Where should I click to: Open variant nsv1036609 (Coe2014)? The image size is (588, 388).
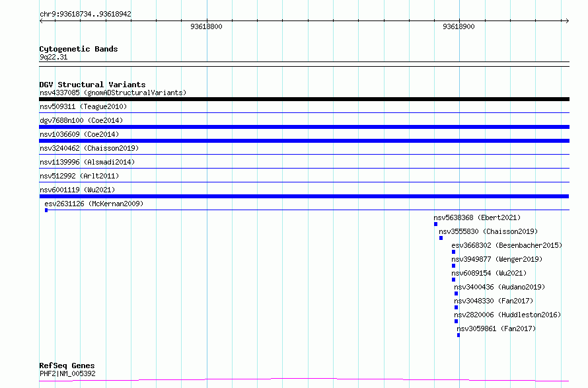pos(79,134)
